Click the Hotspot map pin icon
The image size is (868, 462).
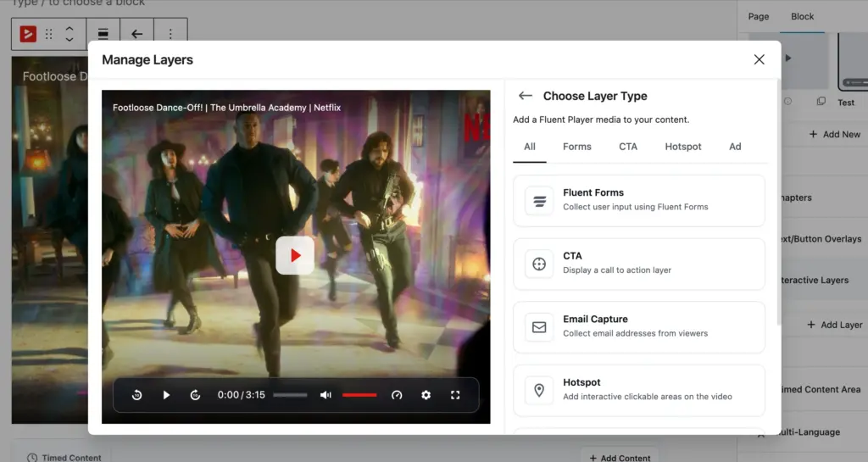click(539, 390)
